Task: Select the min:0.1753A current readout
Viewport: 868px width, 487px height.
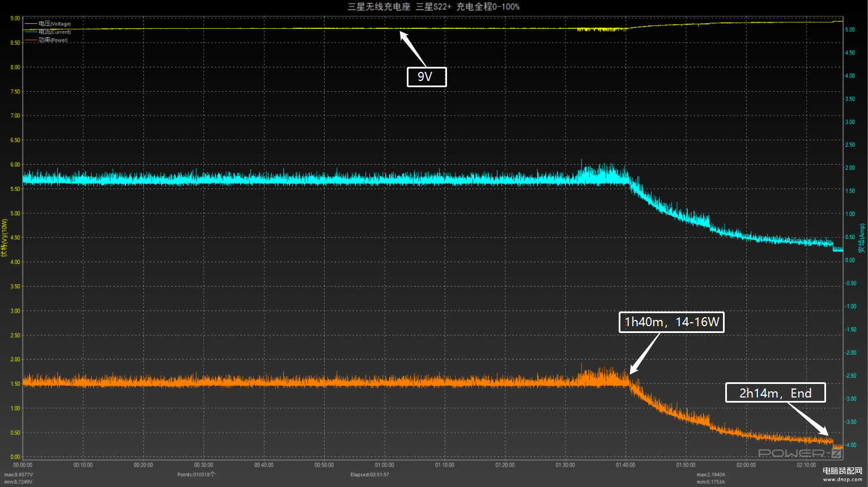Action: pos(710,482)
